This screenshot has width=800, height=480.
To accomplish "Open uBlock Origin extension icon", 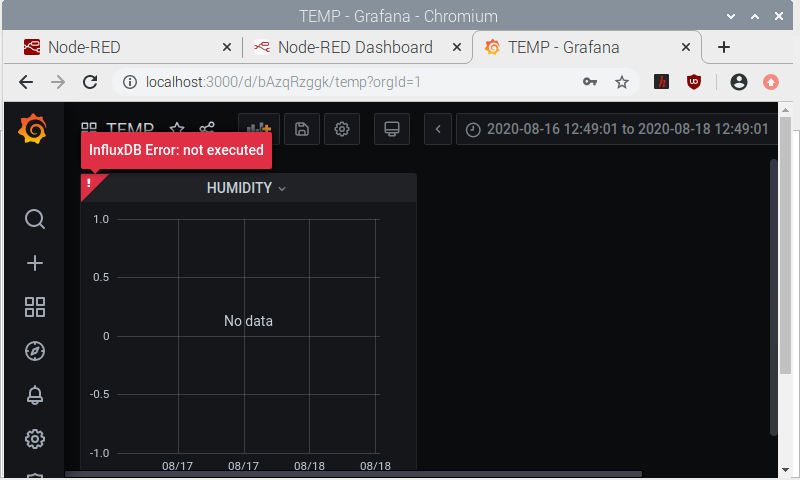I will [x=694, y=82].
